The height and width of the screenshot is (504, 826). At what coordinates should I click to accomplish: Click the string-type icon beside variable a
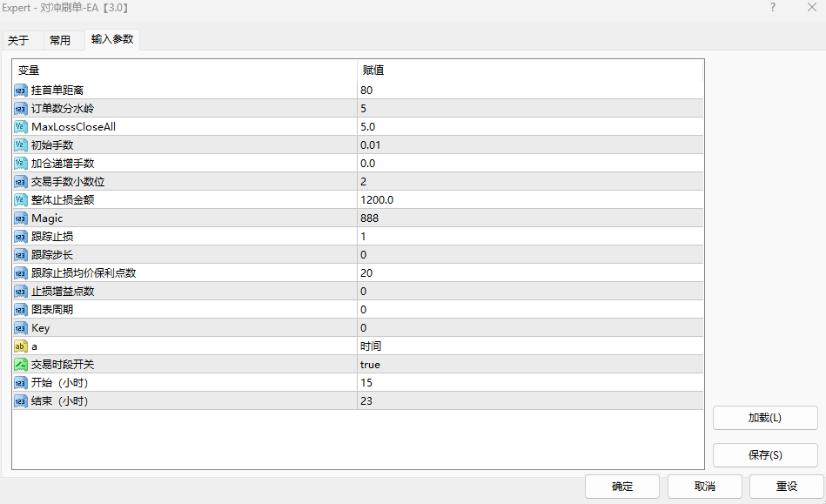click(21, 346)
